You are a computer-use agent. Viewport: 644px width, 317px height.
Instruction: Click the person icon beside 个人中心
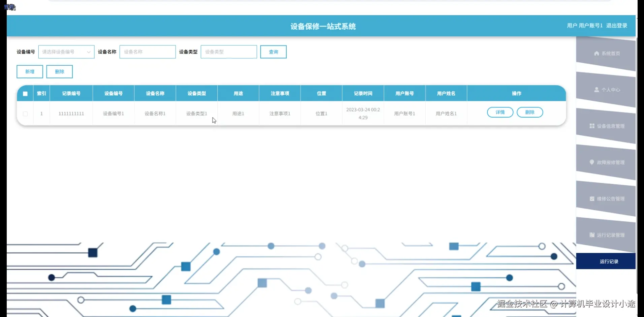[x=597, y=90]
